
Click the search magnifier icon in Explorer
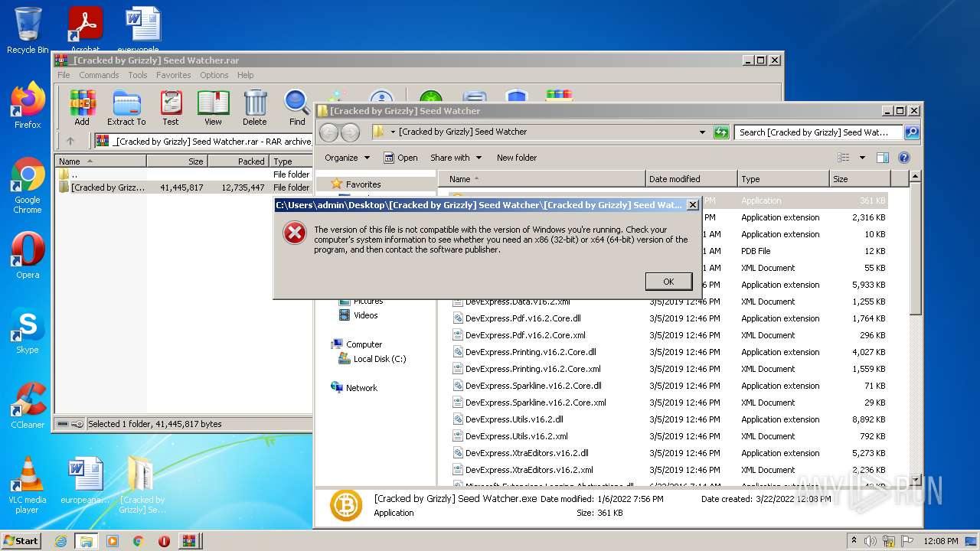coord(911,132)
